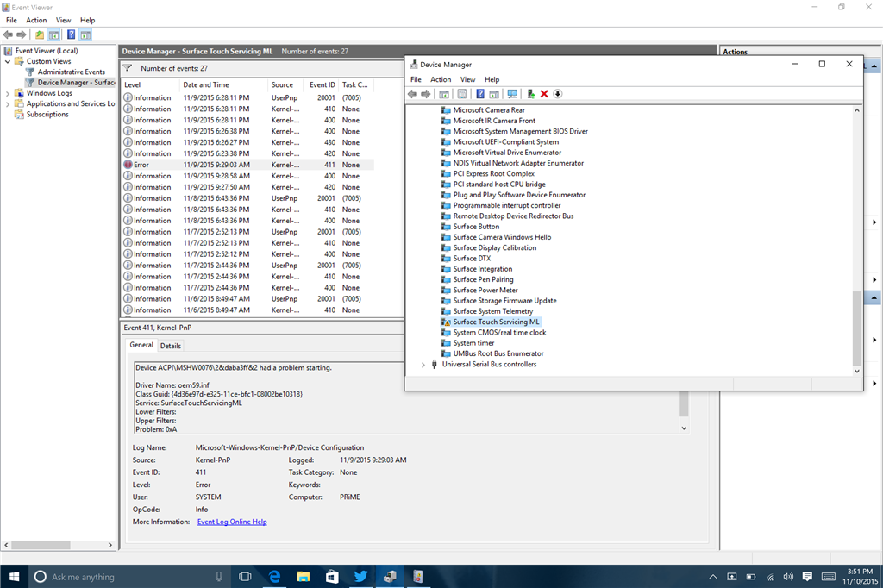Open Event Viewer View menu
The width and height of the screenshot is (883, 588).
(x=63, y=21)
